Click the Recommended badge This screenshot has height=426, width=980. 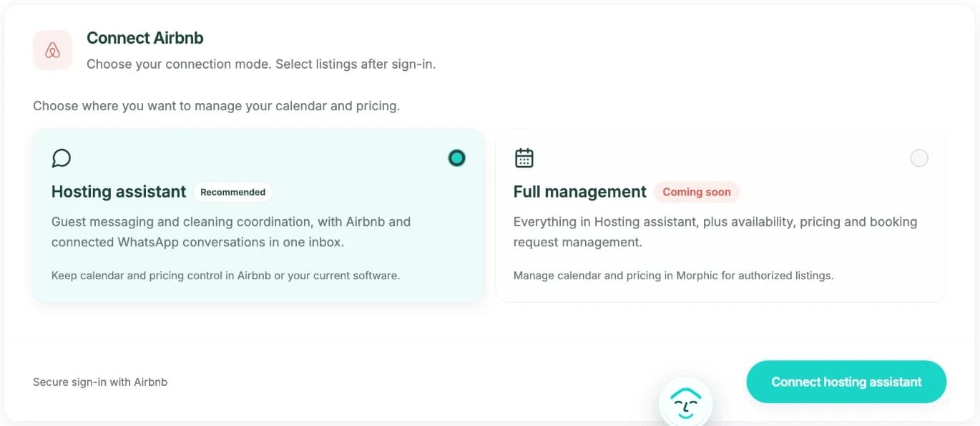point(232,192)
